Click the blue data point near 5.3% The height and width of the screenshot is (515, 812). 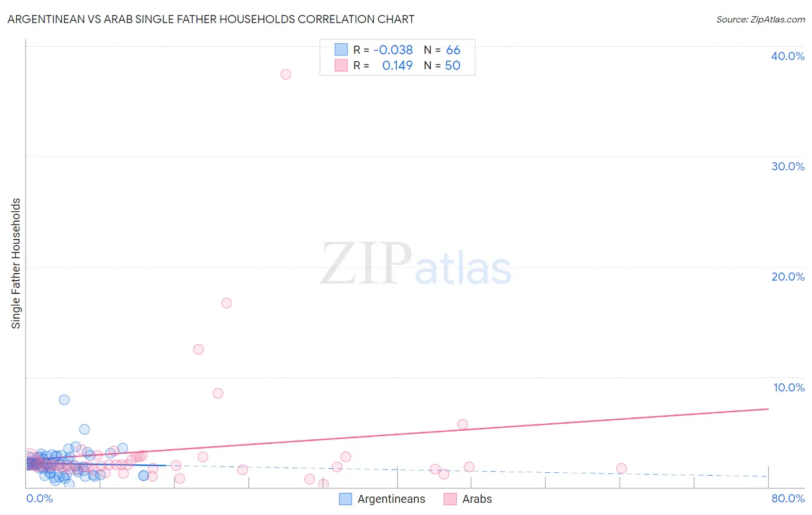[84, 429]
